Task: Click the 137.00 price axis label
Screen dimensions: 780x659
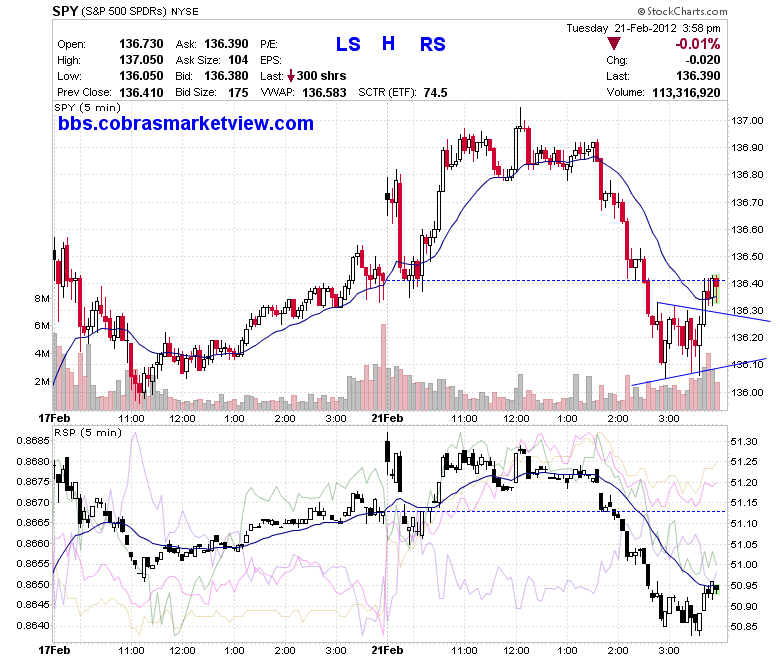Action: click(x=747, y=120)
